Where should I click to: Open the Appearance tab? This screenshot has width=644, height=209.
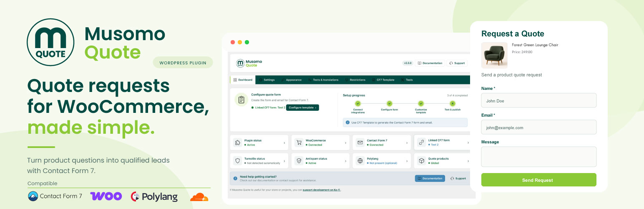291,80
